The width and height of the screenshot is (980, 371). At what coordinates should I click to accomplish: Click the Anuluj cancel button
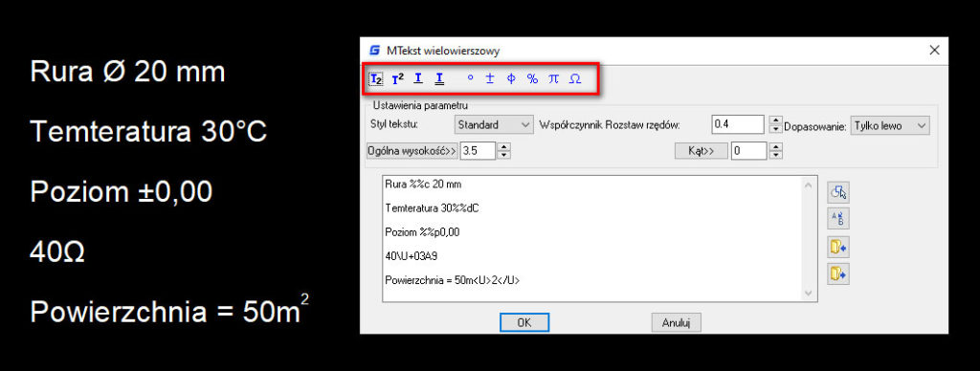click(x=677, y=322)
